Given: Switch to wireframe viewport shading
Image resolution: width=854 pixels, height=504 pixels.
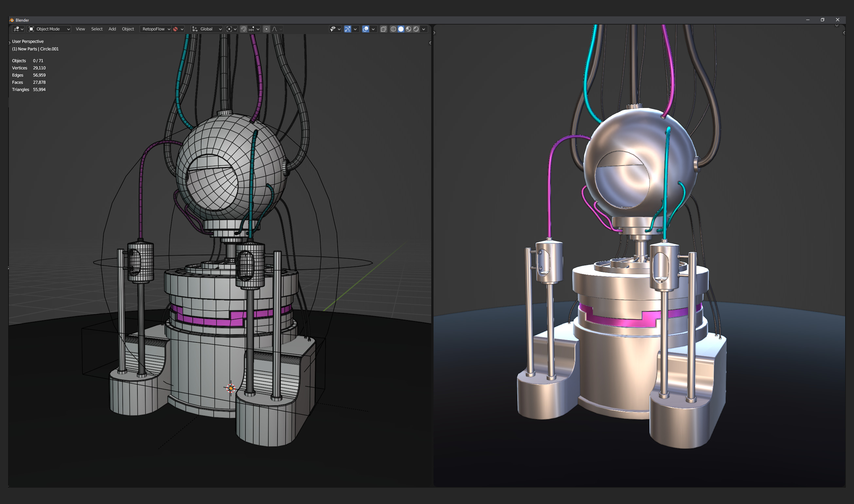Looking at the screenshot, I should [393, 29].
